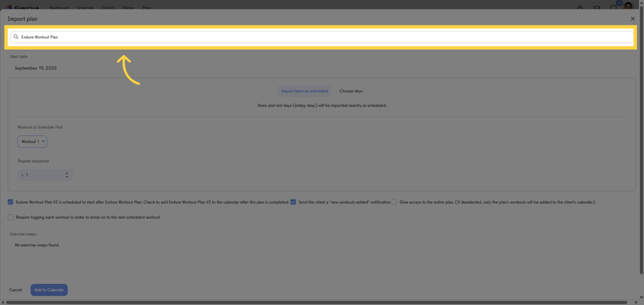Click the Cancel button
Viewport: 644px width, 305px height.
pos(16,290)
